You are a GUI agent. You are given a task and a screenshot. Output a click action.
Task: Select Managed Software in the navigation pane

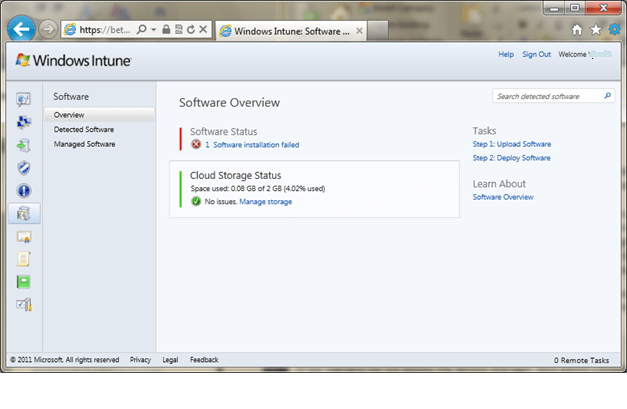tap(85, 144)
